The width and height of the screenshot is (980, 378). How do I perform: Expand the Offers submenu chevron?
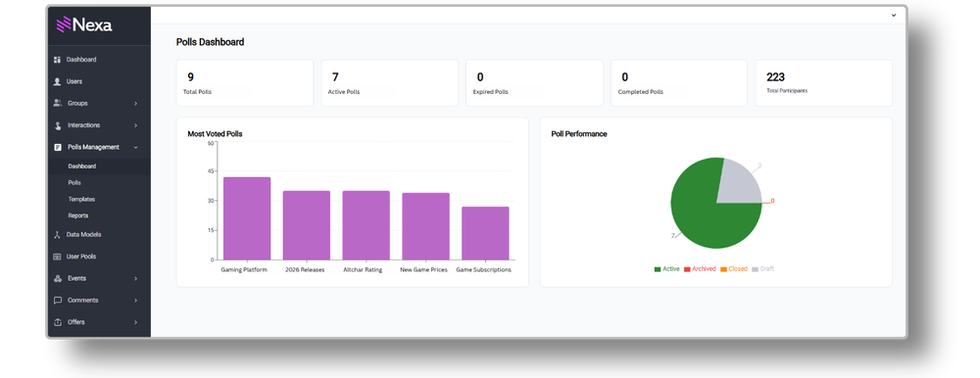tap(135, 322)
